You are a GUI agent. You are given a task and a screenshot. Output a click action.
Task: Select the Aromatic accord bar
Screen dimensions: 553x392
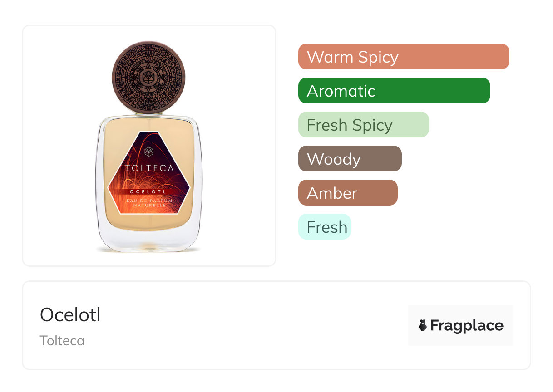(394, 91)
